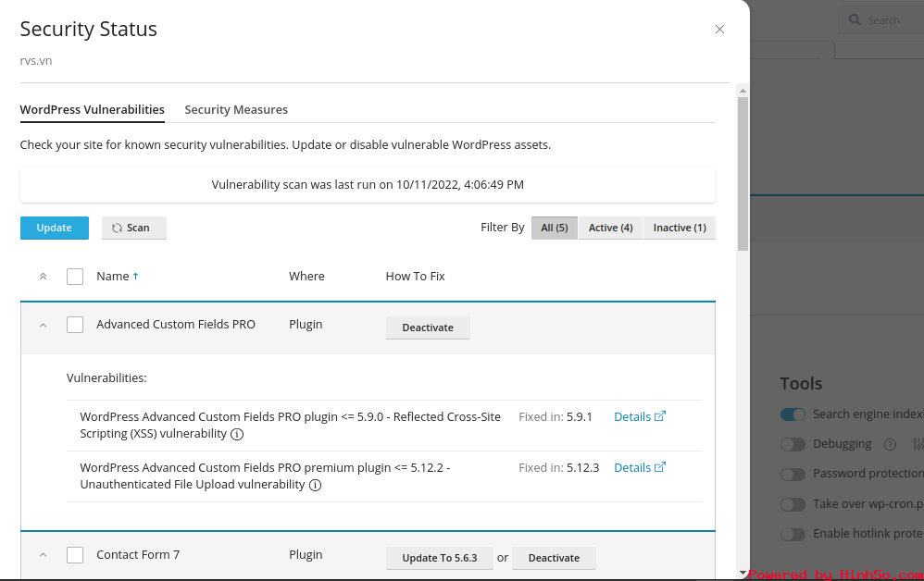Collapse the Advanced Custom Fields PRO row

point(43,325)
